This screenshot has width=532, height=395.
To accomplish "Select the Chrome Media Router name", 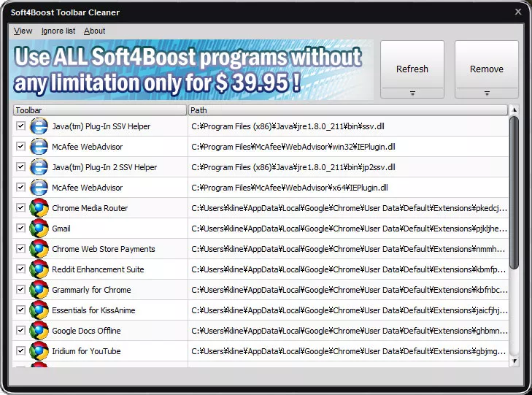I will coord(90,208).
